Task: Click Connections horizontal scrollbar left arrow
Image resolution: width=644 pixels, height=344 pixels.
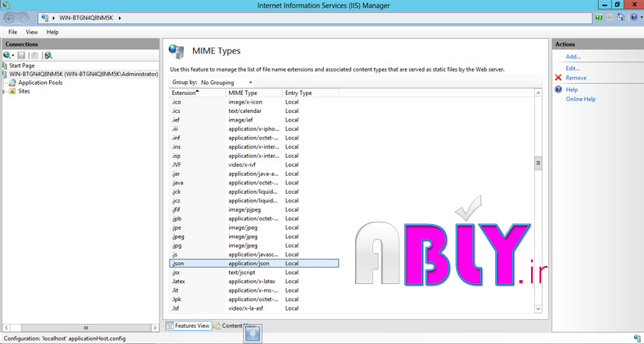Action: (5, 328)
